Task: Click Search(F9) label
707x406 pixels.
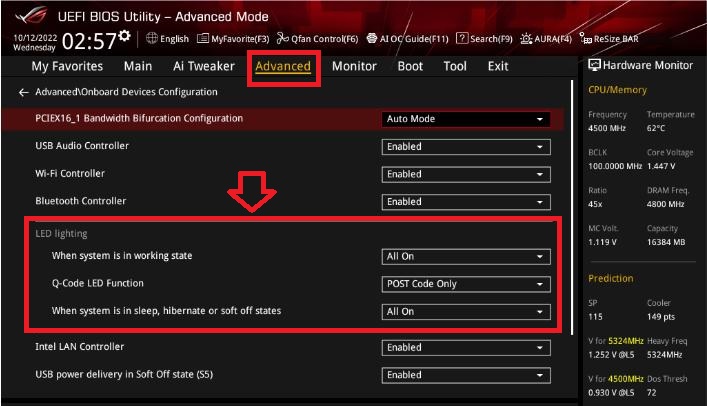Action: [x=491, y=39]
